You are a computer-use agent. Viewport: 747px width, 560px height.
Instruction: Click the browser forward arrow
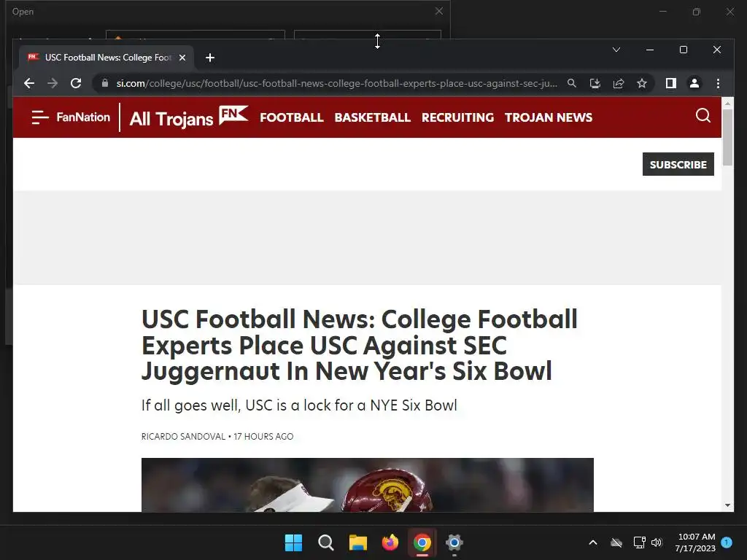(x=53, y=83)
